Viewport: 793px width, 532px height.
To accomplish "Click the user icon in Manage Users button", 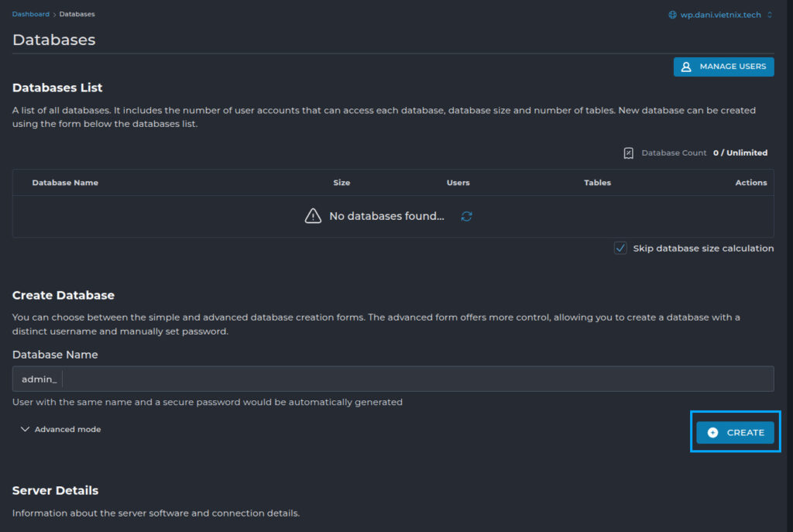I will point(686,67).
